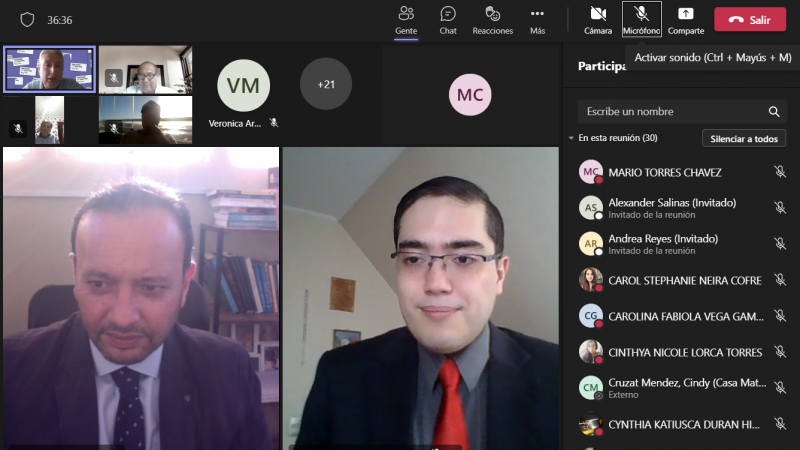Click mic icon for Cruzat Mendez, Cindy
The height and width of the screenshot is (450, 800).
click(x=780, y=388)
